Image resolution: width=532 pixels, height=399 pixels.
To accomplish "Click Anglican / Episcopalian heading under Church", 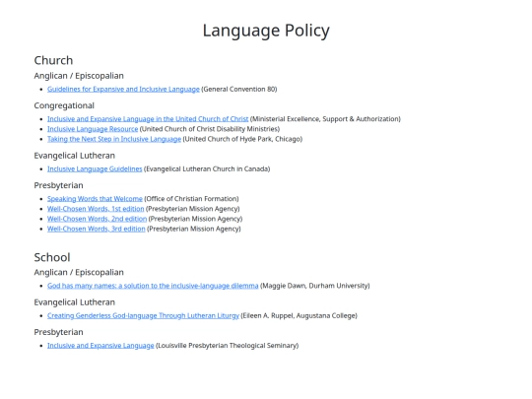I will coord(79,76).
